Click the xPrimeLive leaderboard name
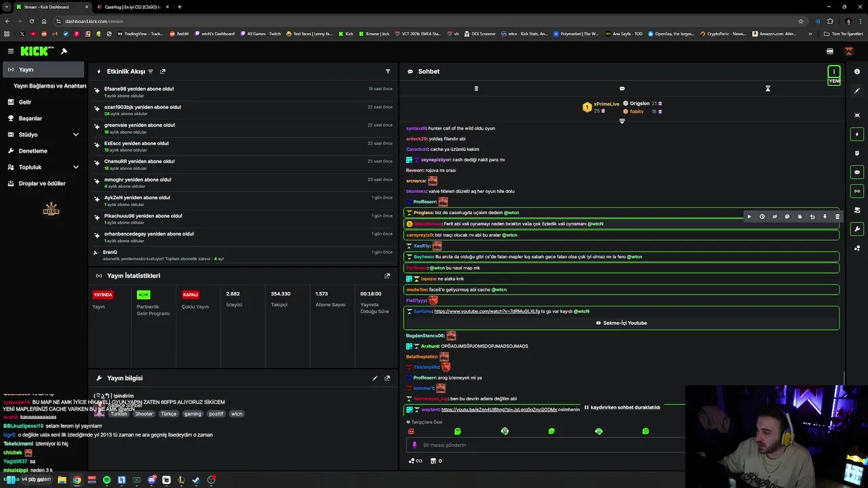The width and height of the screenshot is (868, 488). (606, 104)
